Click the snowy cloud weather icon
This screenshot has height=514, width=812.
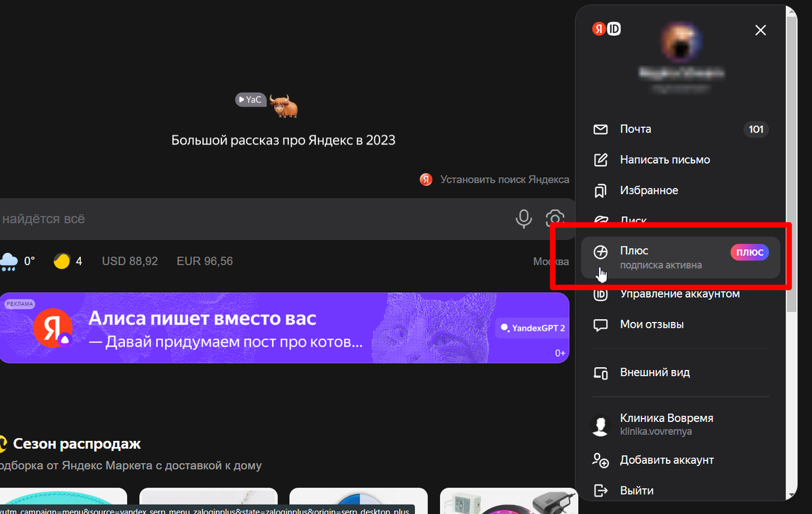(9, 262)
